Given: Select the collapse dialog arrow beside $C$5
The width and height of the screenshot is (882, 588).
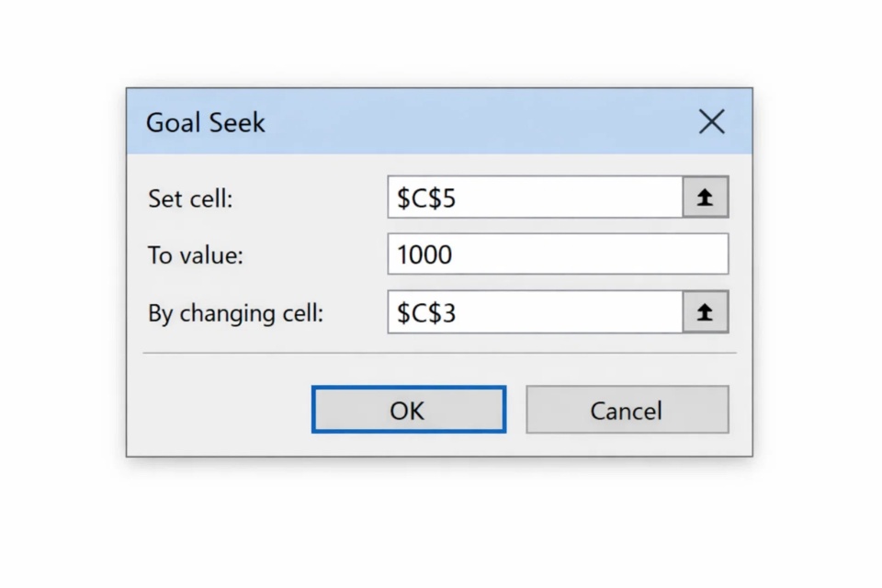Looking at the screenshot, I should [x=705, y=197].
